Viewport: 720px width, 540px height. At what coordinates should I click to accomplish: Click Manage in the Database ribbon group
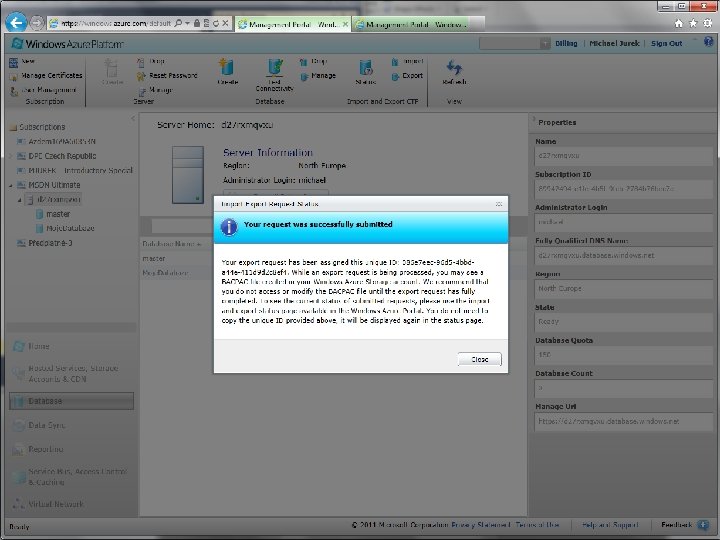coord(323,75)
